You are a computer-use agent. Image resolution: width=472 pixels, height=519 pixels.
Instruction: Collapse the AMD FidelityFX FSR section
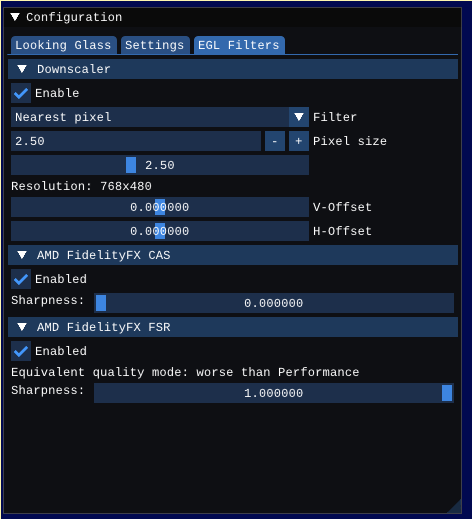click(x=22, y=327)
